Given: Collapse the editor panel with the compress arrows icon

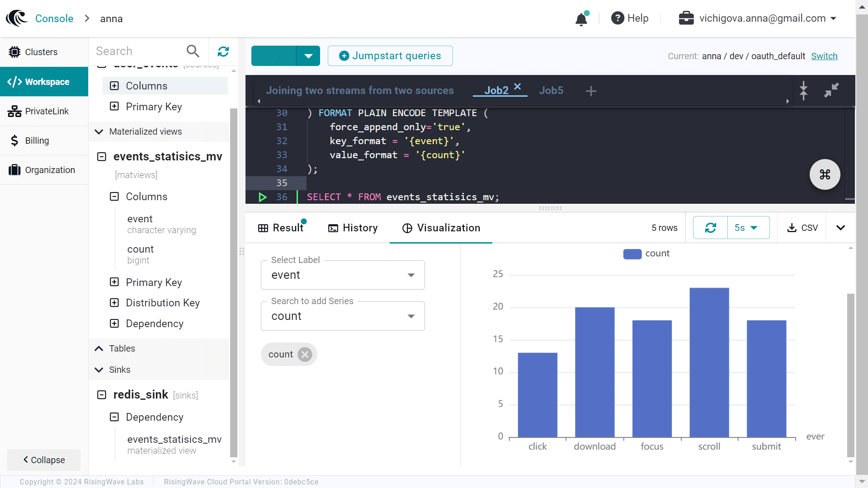Looking at the screenshot, I should coord(831,90).
